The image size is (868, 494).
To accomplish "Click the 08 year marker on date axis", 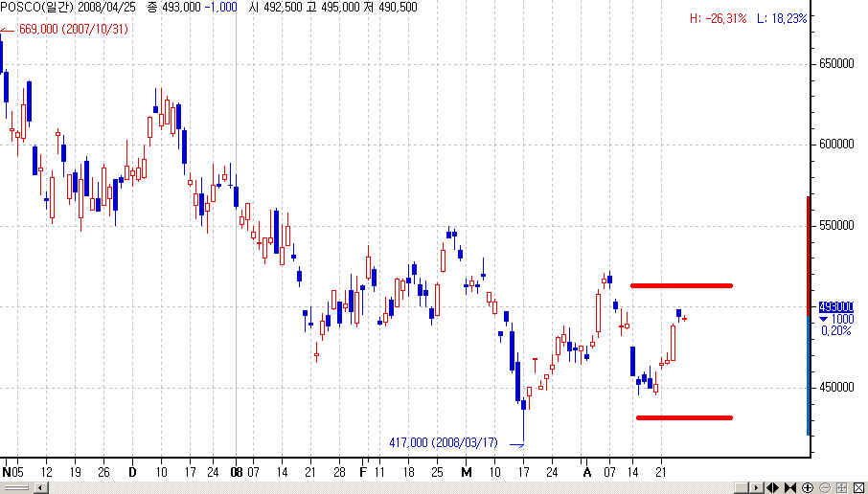I will point(237,472).
